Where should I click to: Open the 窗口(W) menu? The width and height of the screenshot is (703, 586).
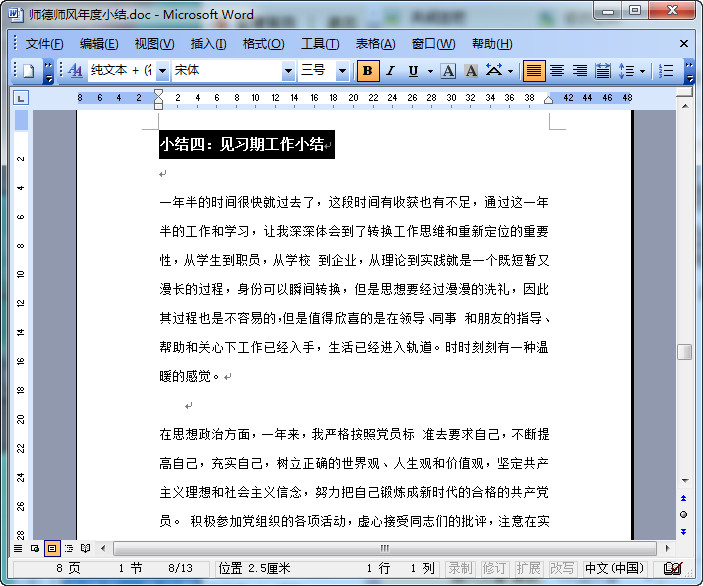[x=433, y=43]
